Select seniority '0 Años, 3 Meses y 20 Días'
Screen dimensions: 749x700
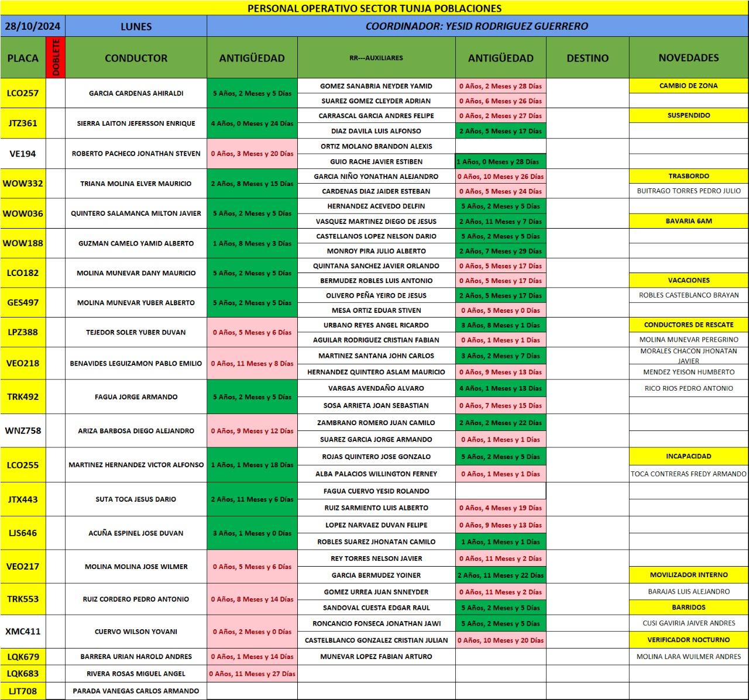pyautogui.click(x=252, y=154)
